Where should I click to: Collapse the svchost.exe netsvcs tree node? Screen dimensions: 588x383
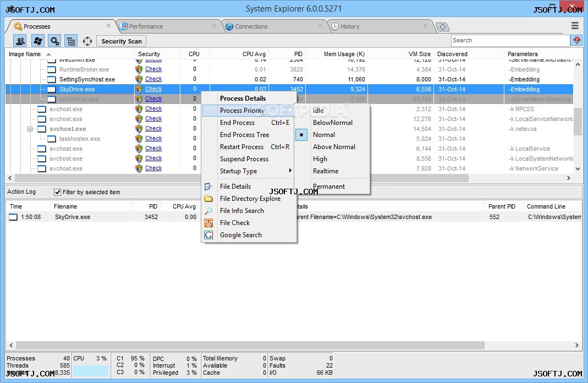[30, 129]
